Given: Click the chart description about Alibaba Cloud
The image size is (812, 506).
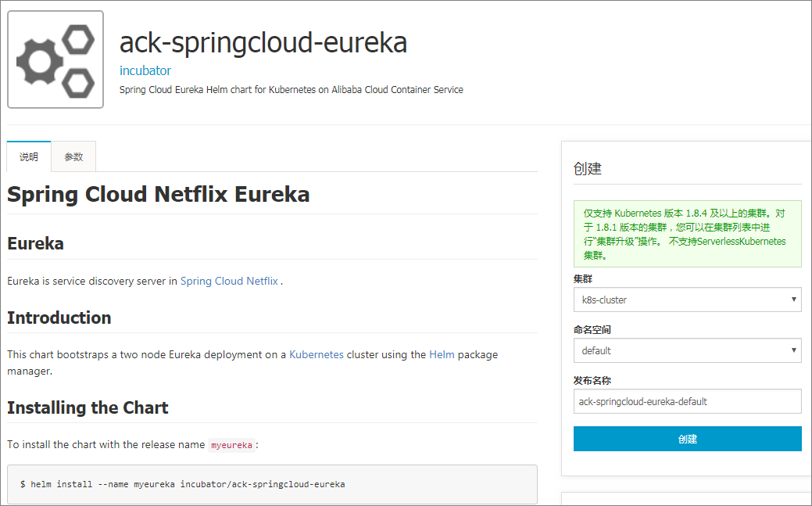Looking at the screenshot, I should pos(291,90).
